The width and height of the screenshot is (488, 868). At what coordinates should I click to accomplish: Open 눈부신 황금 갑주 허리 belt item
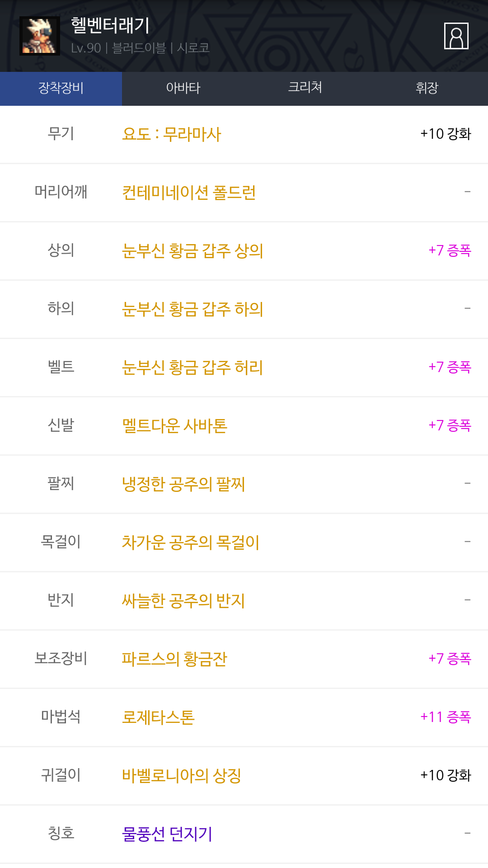coord(192,368)
